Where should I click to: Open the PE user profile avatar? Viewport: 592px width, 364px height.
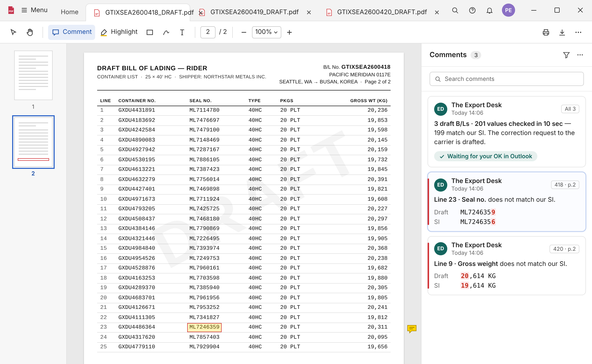point(508,10)
